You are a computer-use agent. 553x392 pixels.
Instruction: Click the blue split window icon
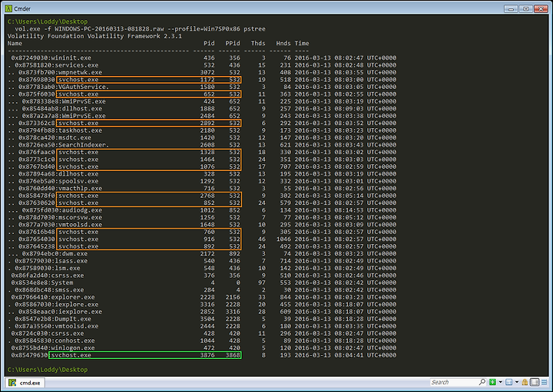point(509,382)
